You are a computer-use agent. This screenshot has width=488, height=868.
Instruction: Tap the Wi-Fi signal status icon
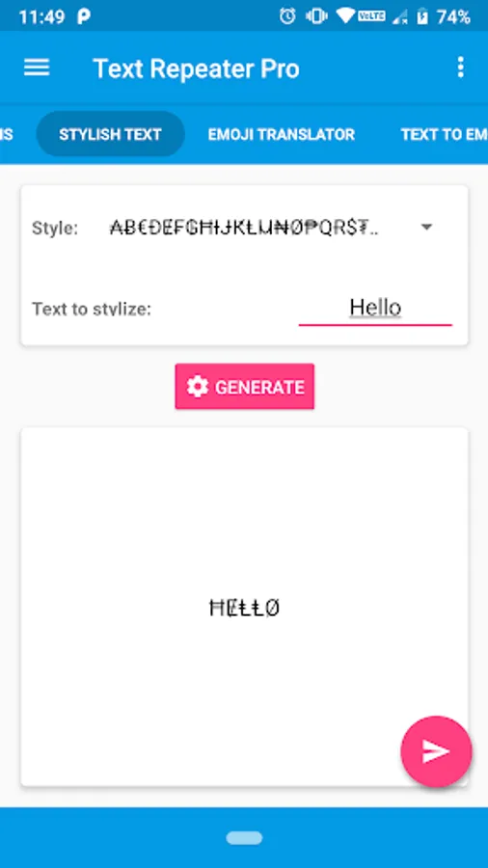point(346,16)
